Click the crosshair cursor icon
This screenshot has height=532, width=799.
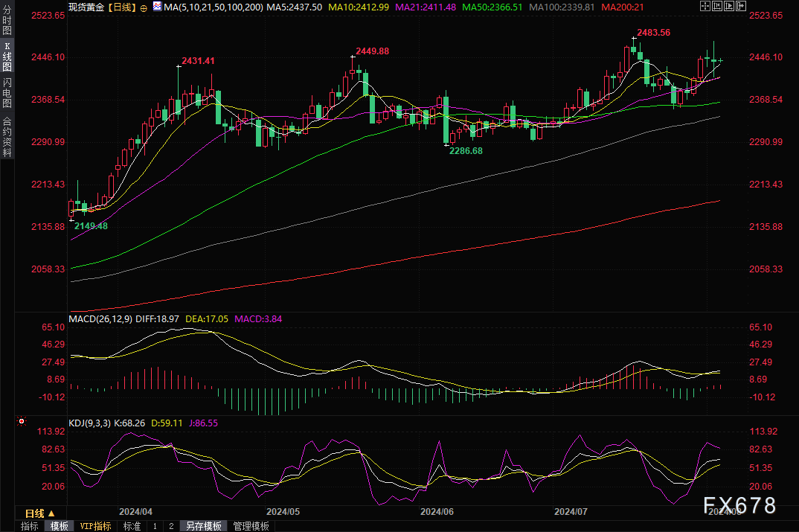[x=705, y=6]
